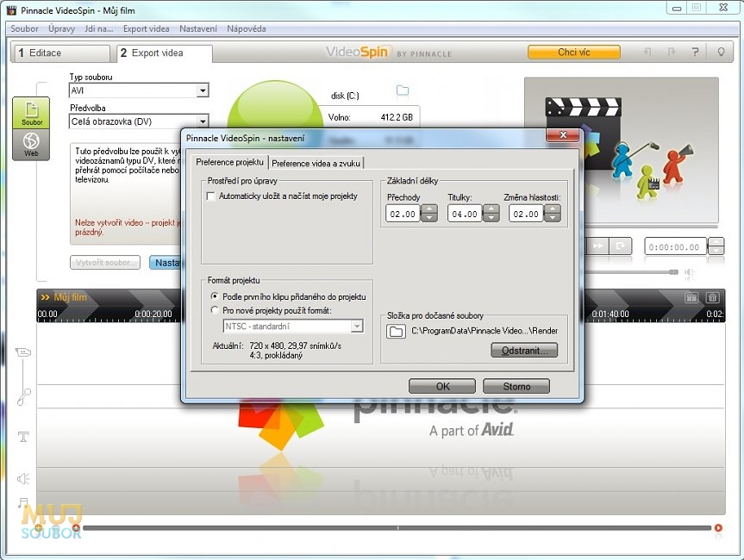
Task: Click the partially hidden Nastavení button
Action: [166, 262]
